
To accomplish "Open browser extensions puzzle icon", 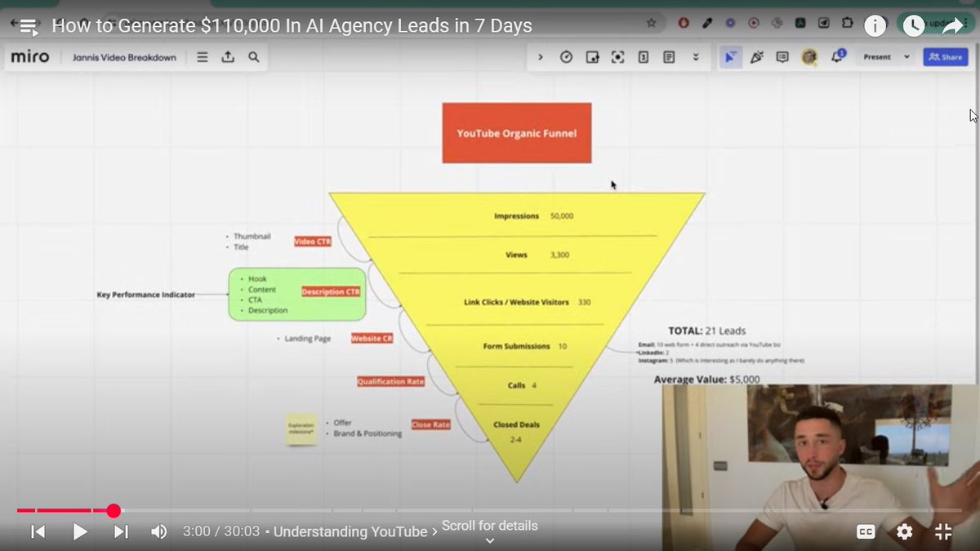I will (846, 23).
